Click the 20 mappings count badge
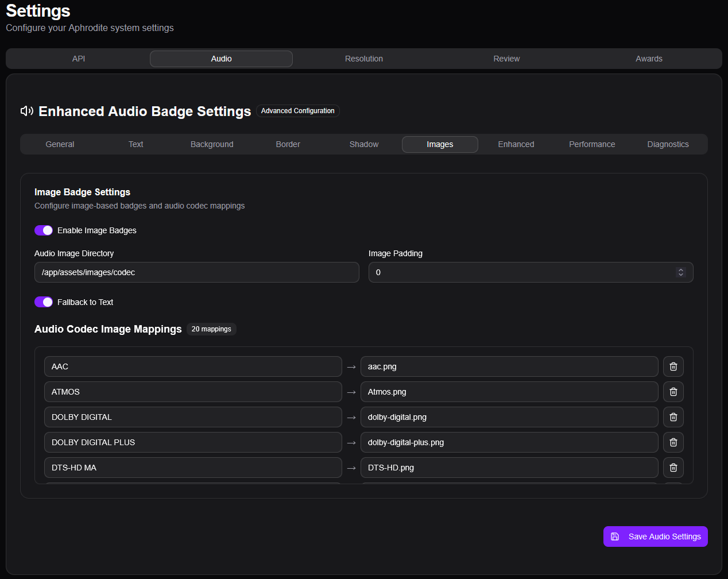Viewport: 728px width, 579px height. click(211, 329)
